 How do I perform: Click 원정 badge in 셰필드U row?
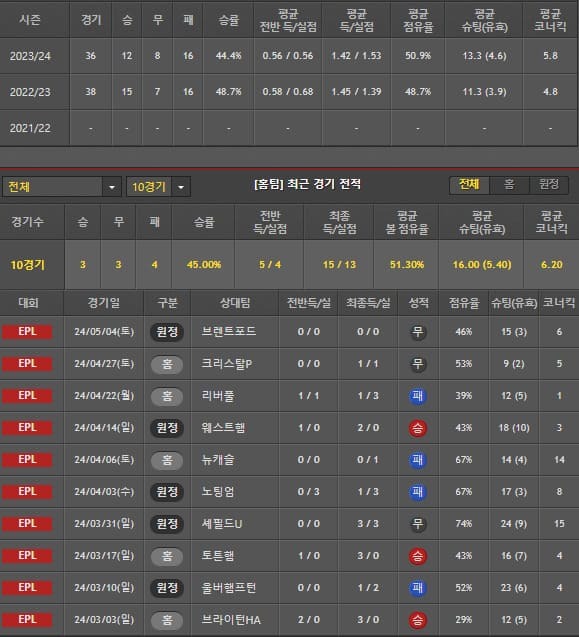167,524
